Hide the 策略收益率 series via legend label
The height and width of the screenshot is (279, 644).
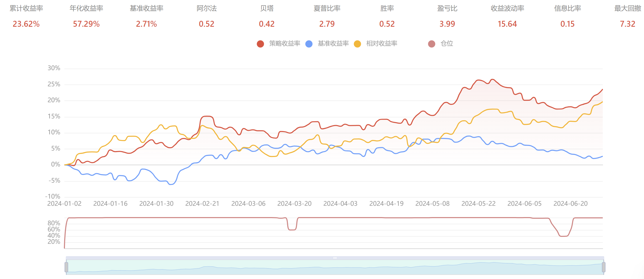(284, 44)
